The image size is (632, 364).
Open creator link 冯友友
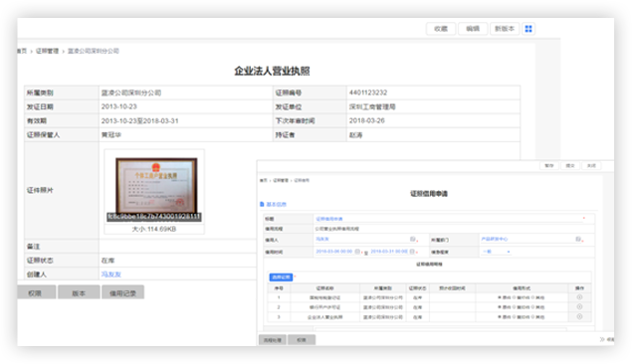(110, 274)
